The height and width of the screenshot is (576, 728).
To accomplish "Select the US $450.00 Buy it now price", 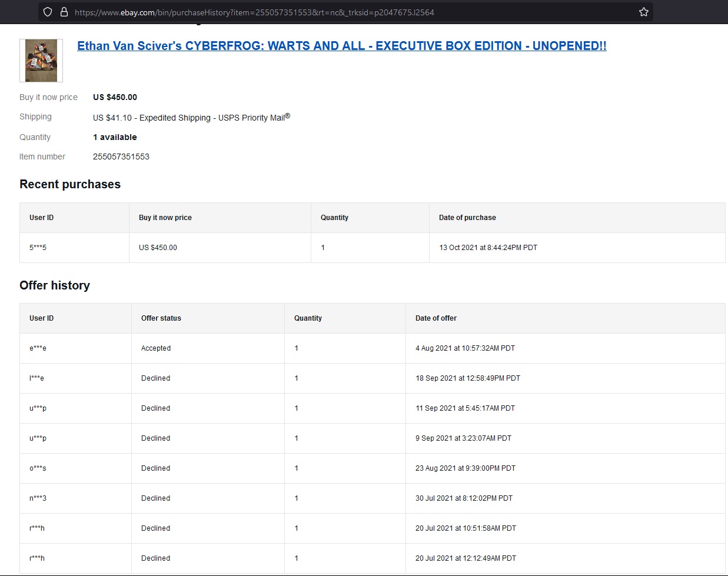I will (115, 97).
